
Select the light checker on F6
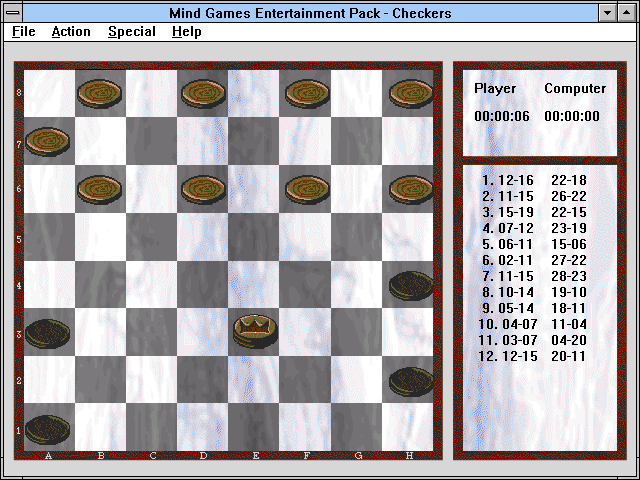pyautogui.click(x=307, y=189)
